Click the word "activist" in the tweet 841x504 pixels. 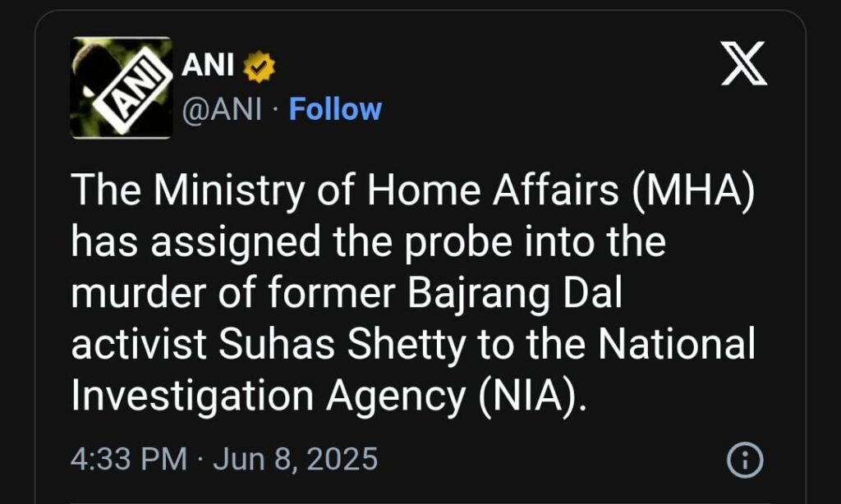click(x=136, y=346)
